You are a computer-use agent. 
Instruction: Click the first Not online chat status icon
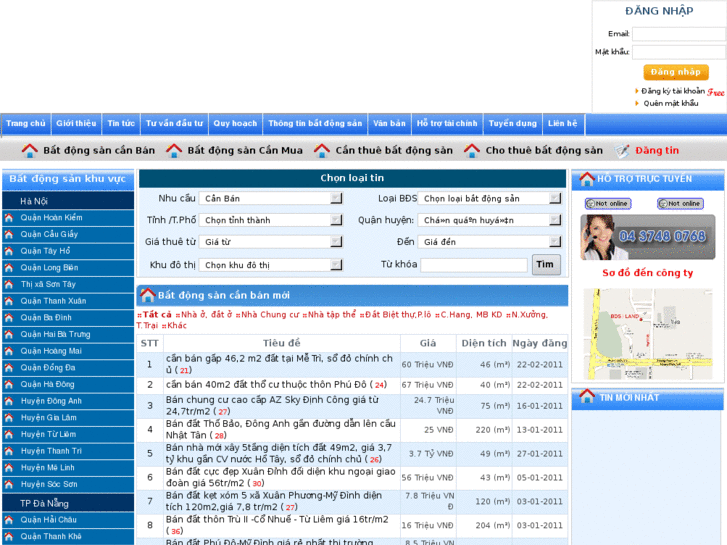(x=608, y=204)
